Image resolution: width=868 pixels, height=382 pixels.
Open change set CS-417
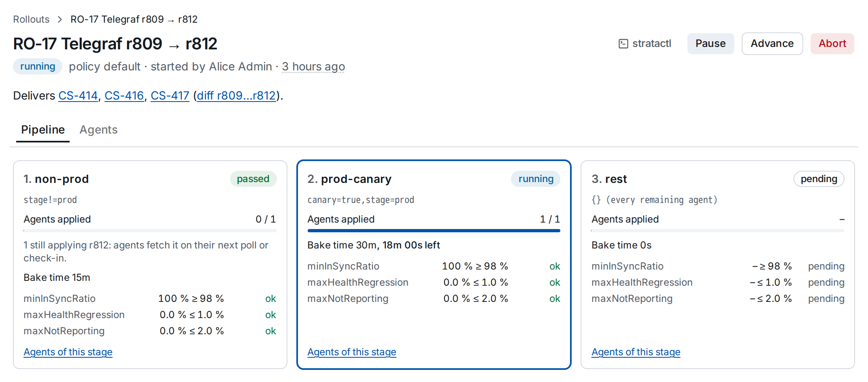pos(170,96)
